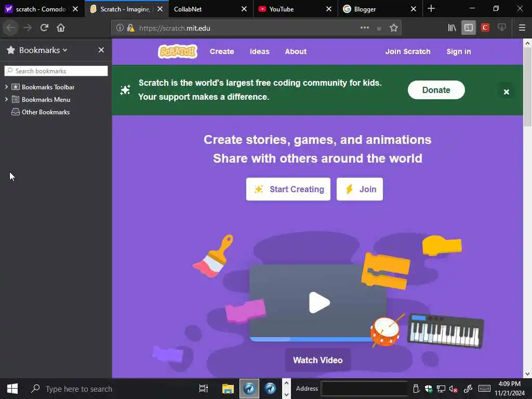The image size is (532, 399).
Task: Expand the Bookmarks Toolbar folder arrow
Action: (6, 87)
